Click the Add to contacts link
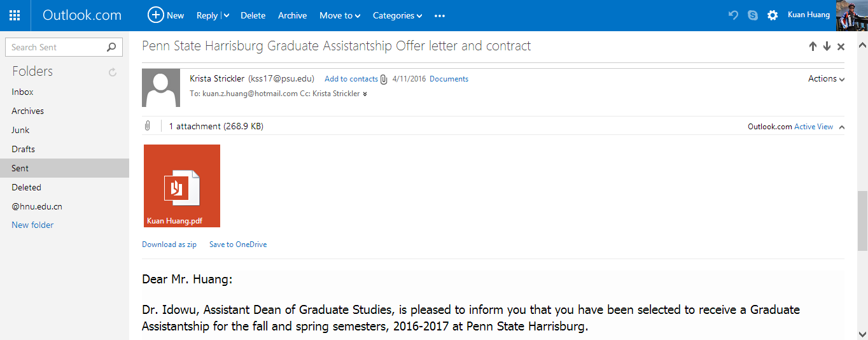This screenshot has width=868, height=340. (x=351, y=79)
